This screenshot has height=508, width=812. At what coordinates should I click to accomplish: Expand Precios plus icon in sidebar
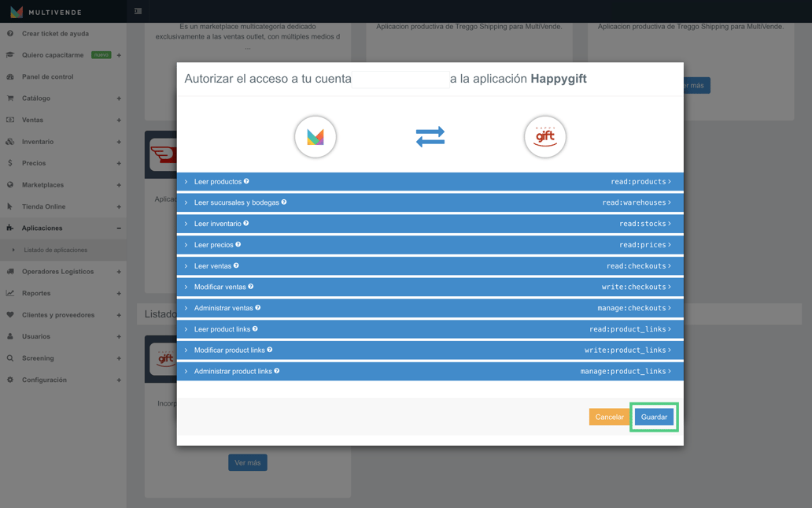click(119, 163)
